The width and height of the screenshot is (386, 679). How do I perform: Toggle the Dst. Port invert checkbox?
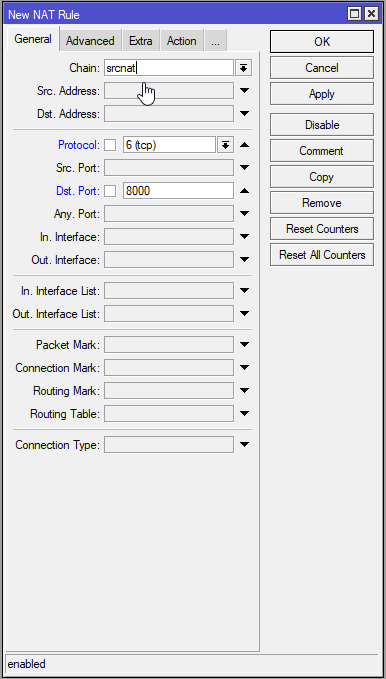[110, 191]
